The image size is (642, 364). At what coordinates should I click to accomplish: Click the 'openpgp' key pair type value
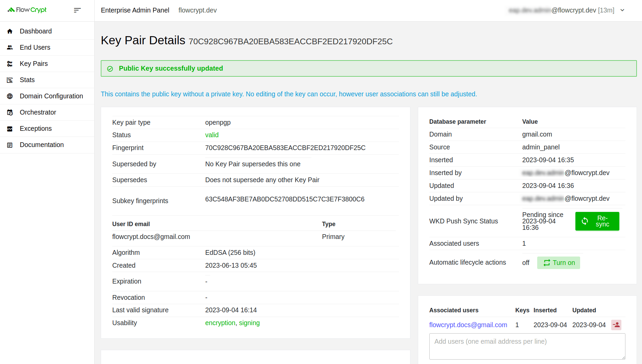[x=218, y=122]
